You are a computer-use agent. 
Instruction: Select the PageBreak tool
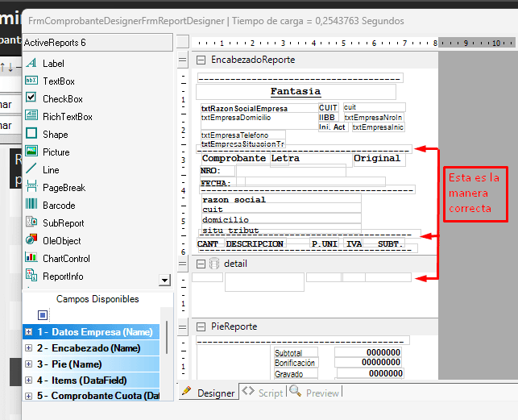point(64,187)
